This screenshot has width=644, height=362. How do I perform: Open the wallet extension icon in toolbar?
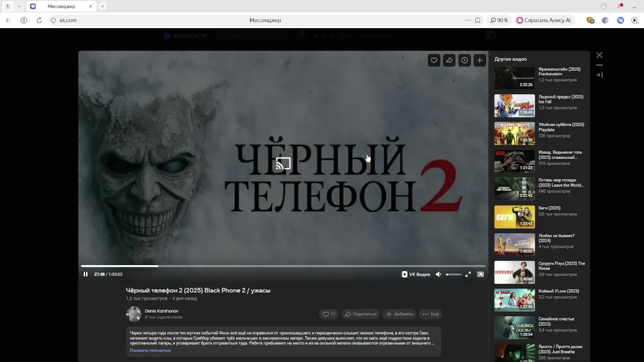click(x=590, y=20)
